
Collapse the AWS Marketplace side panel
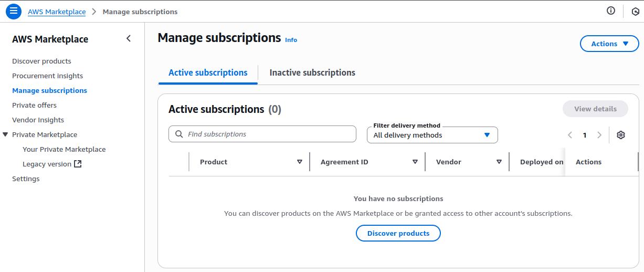(x=129, y=38)
